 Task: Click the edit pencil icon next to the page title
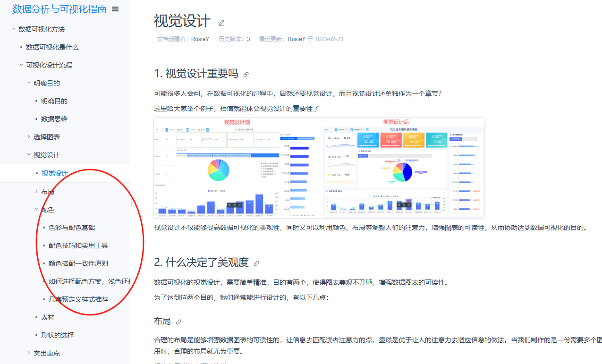tap(221, 23)
